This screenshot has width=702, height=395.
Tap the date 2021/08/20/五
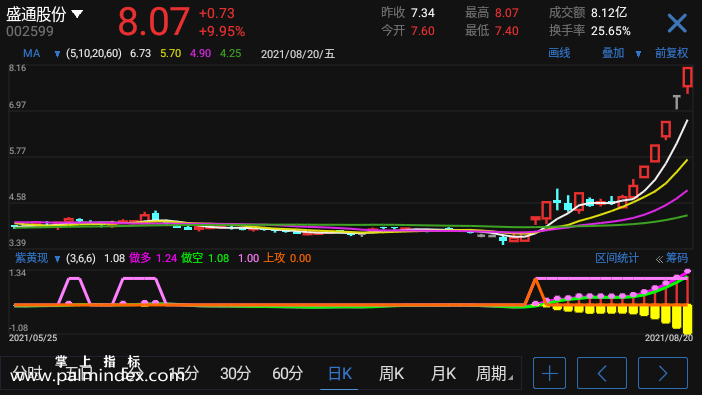(x=298, y=54)
